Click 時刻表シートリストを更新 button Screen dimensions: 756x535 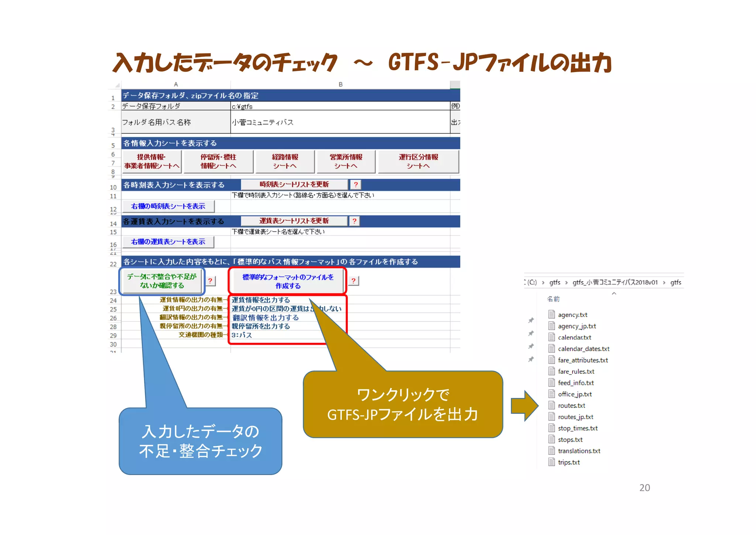[294, 184]
